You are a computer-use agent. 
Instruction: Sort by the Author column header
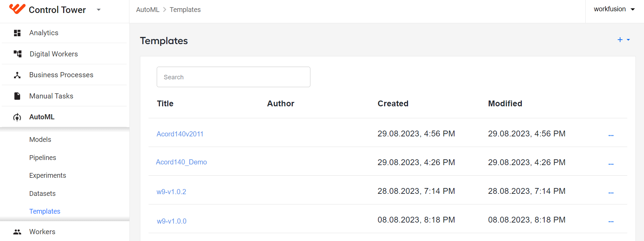click(x=281, y=104)
